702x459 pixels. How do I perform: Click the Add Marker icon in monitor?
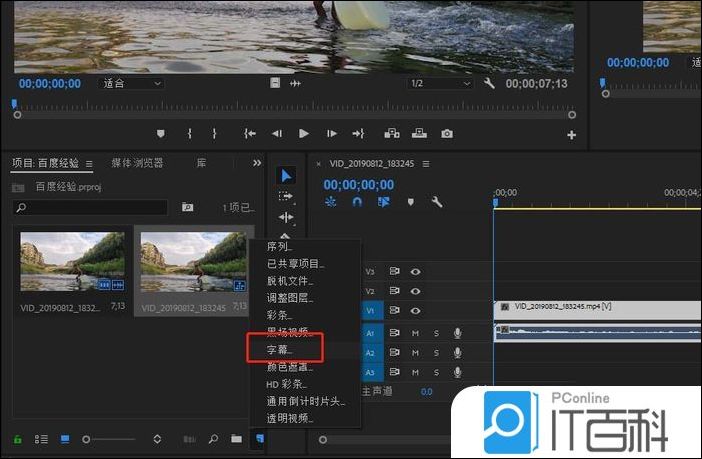pyautogui.click(x=161, y=133)
